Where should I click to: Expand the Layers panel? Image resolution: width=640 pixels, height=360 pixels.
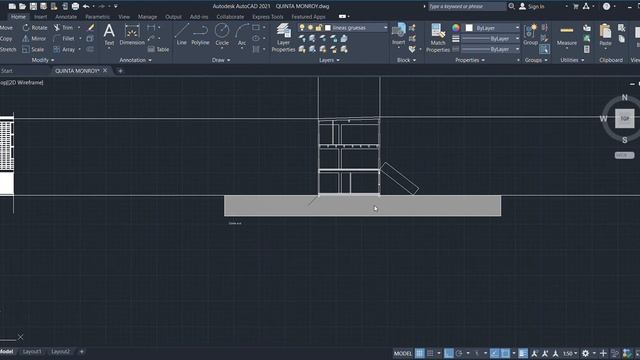[329, 60]
